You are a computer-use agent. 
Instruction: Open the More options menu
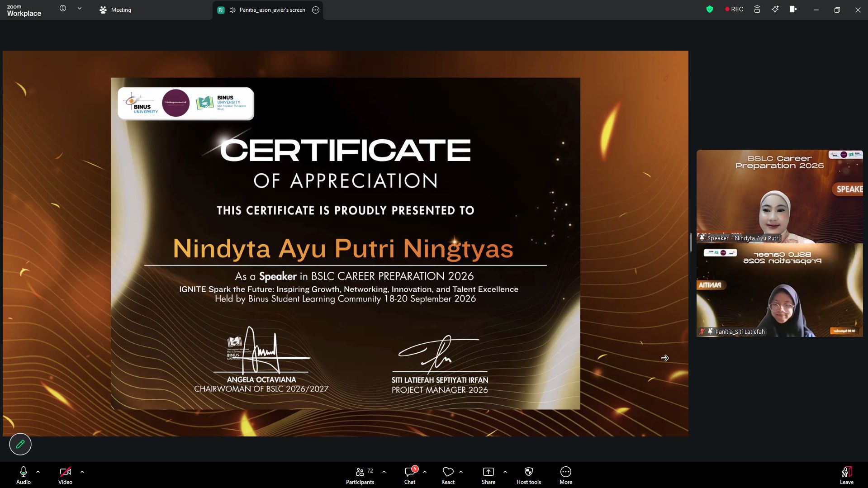point(566,475)
